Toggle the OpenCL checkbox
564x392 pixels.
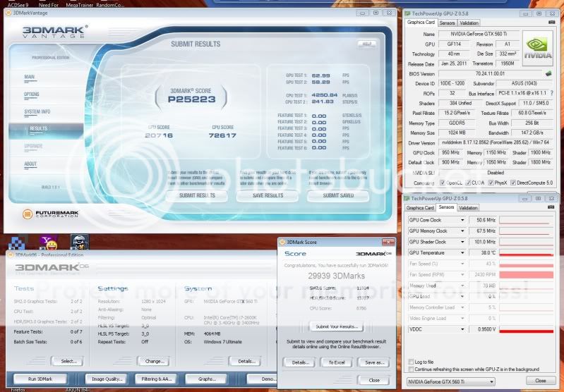point(443,183)
